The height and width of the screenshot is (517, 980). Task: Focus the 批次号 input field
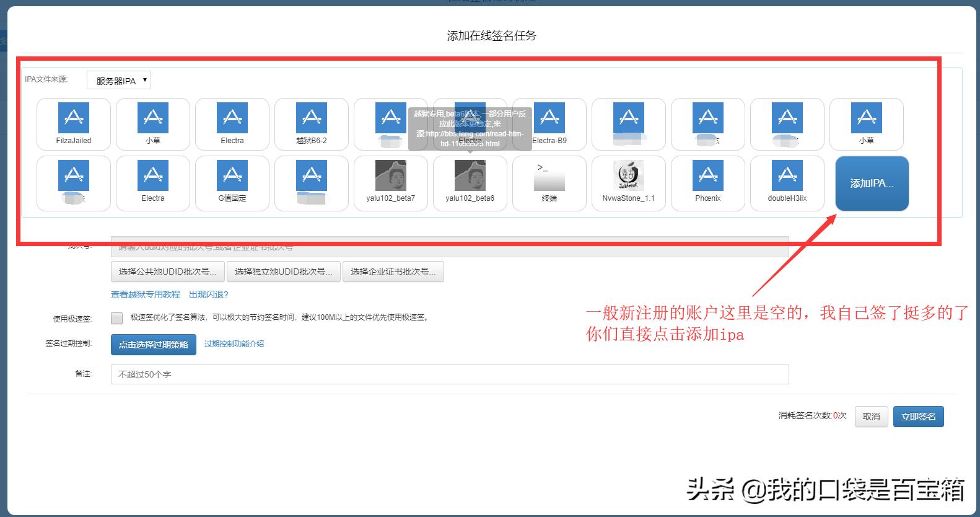450,247
